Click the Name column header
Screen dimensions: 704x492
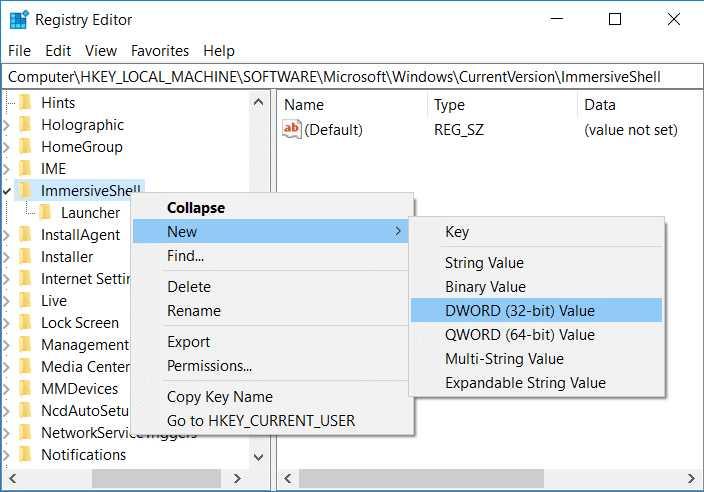[304, 105]
